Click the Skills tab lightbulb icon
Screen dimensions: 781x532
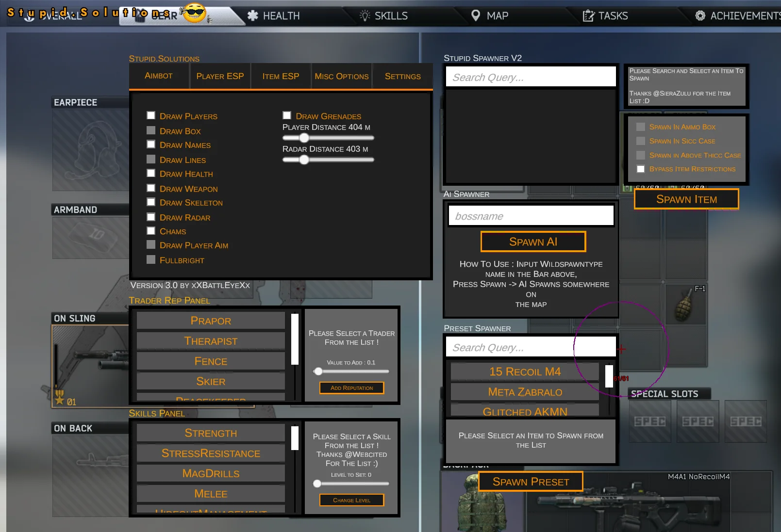coord(365,16)
